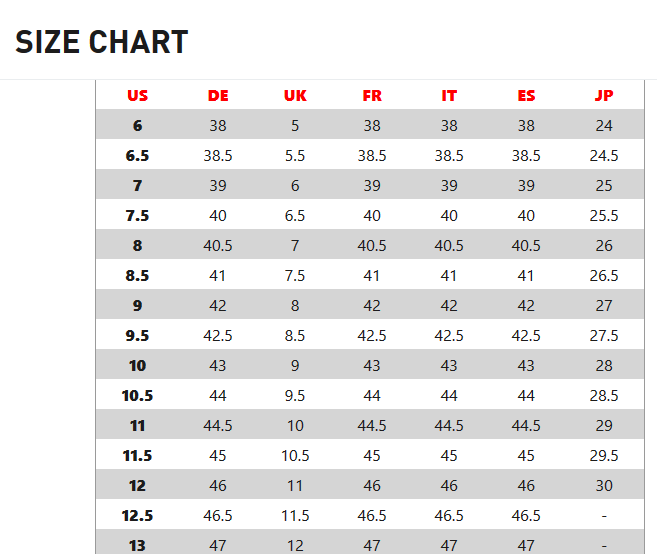This screenshot has width=657, height=554.
Task: Select US size 10.5 row label
Action: (137, 396)
